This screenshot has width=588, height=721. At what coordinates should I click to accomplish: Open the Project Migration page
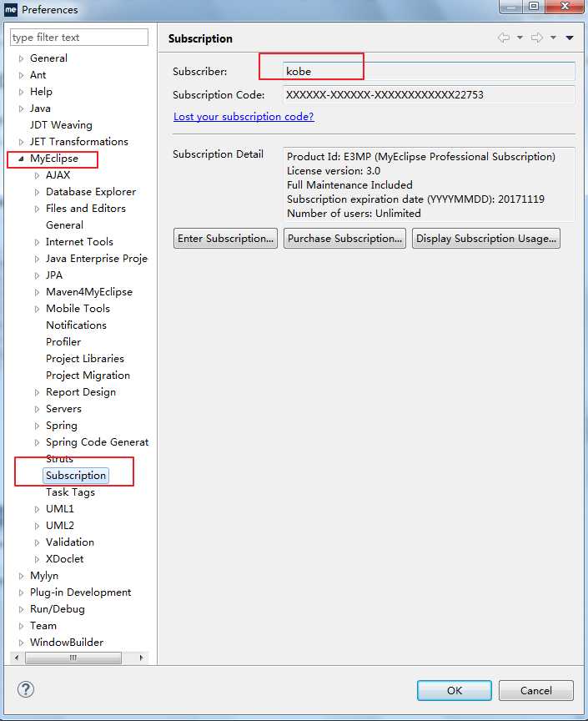(88, 376)
